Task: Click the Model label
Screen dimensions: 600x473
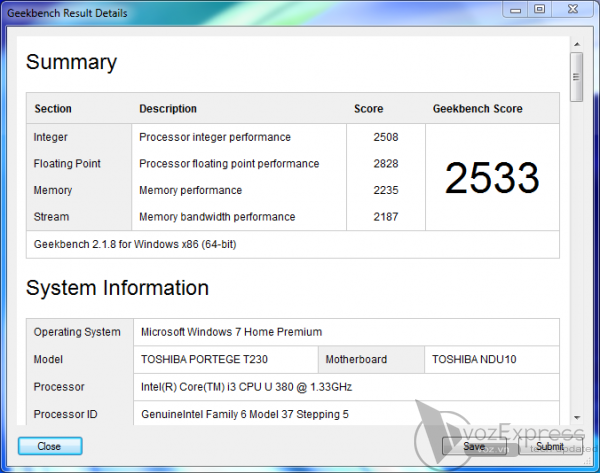Action: 48,359
